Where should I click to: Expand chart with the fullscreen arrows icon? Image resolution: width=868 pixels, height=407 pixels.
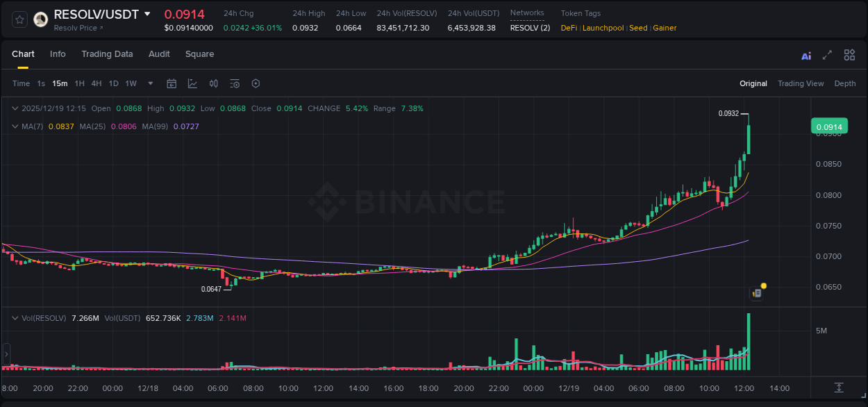826,55
